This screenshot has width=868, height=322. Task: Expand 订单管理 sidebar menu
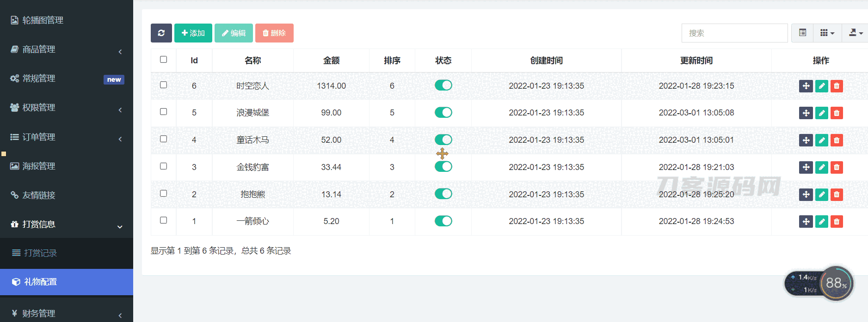pyautogui.click(x=67, y=137)
